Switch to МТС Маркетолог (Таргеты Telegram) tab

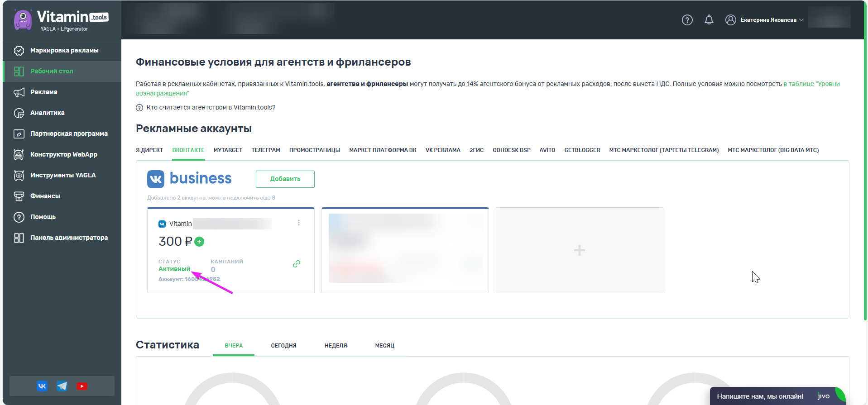tap(664, 150)
